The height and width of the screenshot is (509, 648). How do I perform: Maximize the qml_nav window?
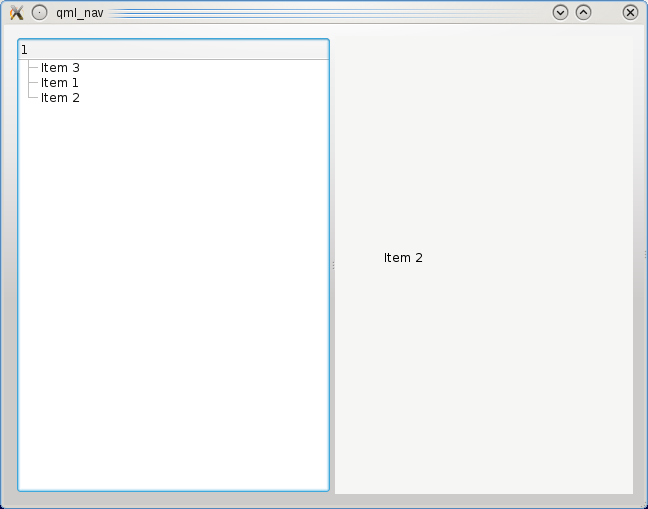[x=583, y=12]
